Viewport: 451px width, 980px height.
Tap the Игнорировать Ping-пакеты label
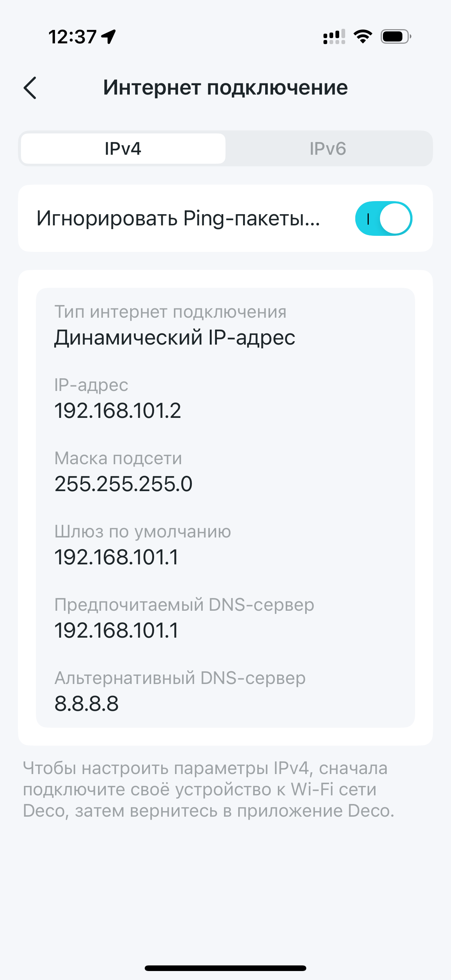(178, 219)
